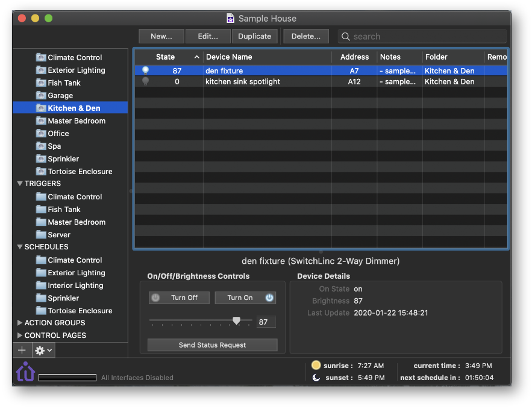Image resolution: width=532 pixels, height=409 pixels.
Task: Send Status Request for den fixture
Action: (213, 345)
